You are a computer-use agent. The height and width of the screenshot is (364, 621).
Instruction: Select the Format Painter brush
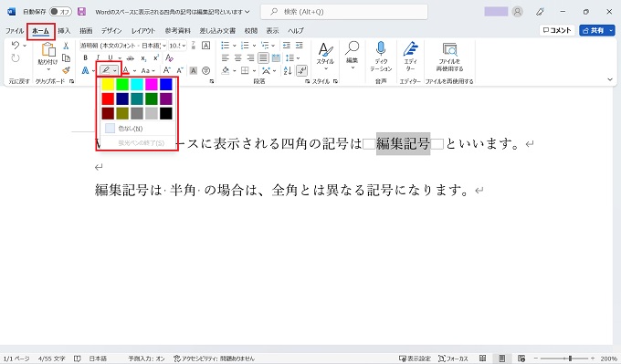click(66, 70)
